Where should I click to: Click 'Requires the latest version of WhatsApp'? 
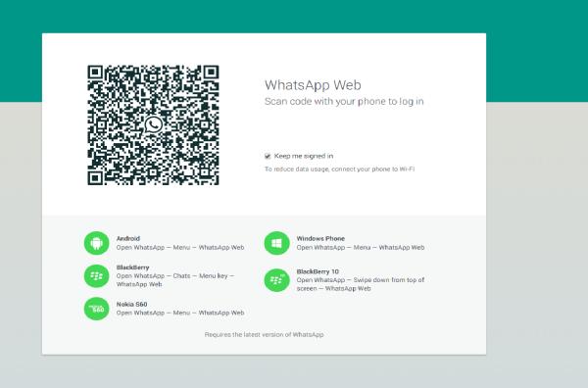pos(264,334)
